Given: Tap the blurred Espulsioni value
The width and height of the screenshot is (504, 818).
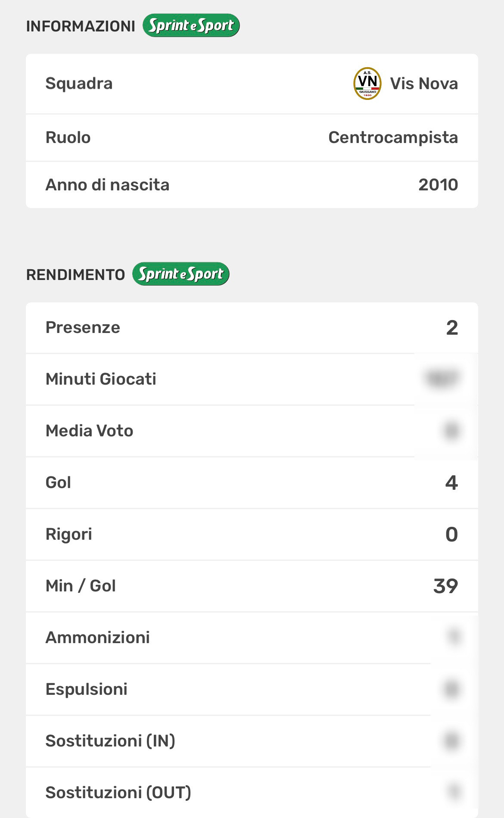Looking at the screenshot, I should click(451, 689).
